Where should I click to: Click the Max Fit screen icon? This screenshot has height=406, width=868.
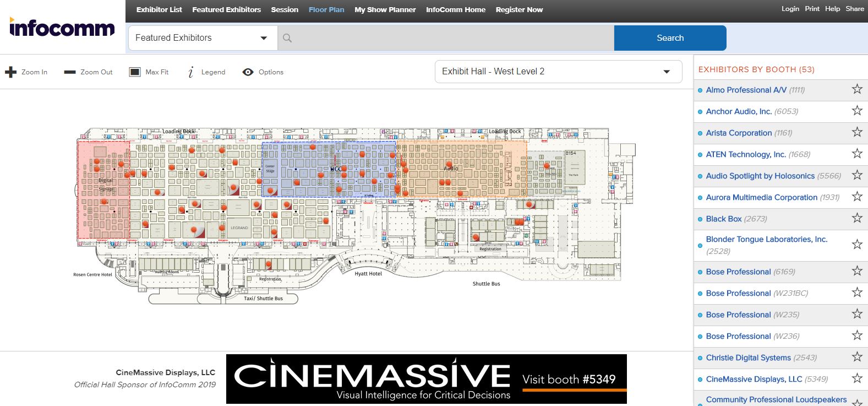135,72
